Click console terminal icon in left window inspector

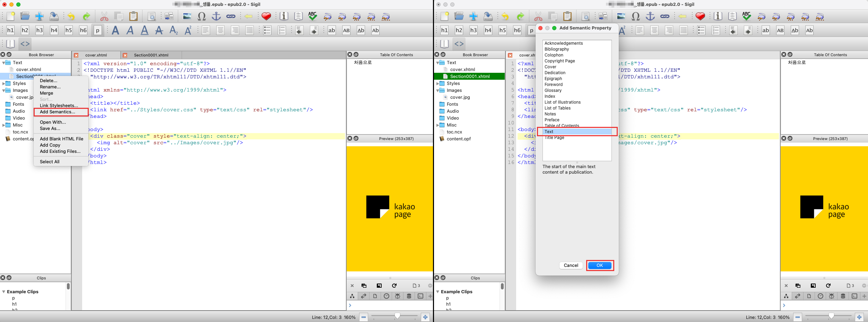[x=420, y=296]
